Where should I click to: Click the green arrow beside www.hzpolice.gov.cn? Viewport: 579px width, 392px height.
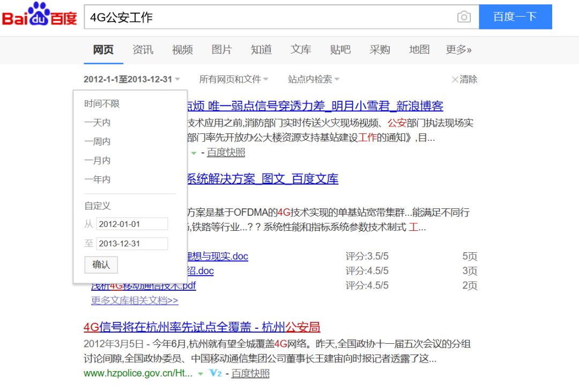click(201, 373)
